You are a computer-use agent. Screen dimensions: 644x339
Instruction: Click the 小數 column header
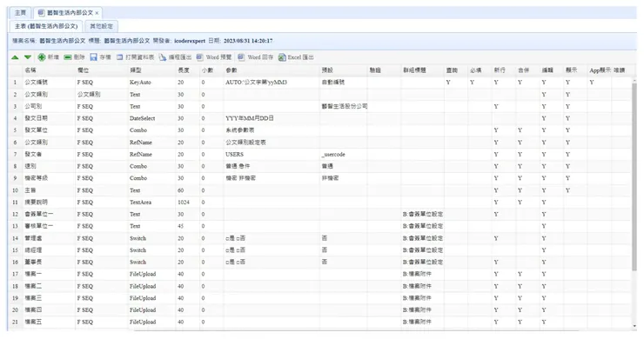coord(211,70)
